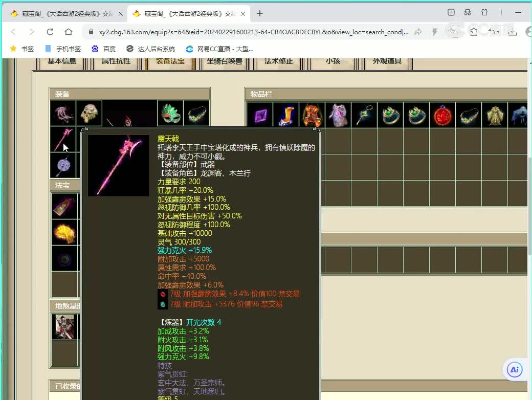Click the 震天戟 item name text
Screen dimensions: 532x400
[x=168, y=139]
